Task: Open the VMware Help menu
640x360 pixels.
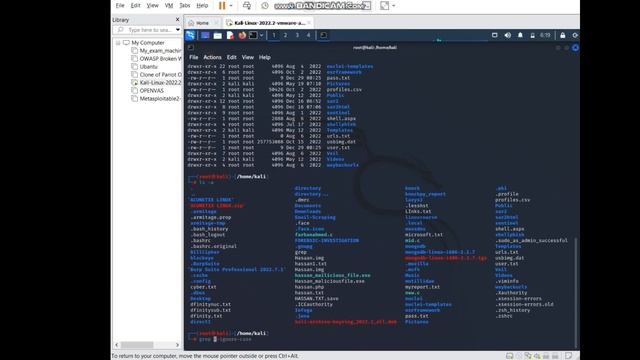Action: pos(202,6)
